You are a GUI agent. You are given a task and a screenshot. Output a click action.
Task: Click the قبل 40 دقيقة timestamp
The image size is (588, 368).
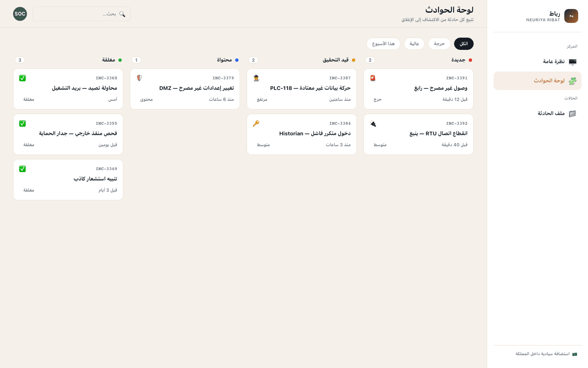coord(454,145)
